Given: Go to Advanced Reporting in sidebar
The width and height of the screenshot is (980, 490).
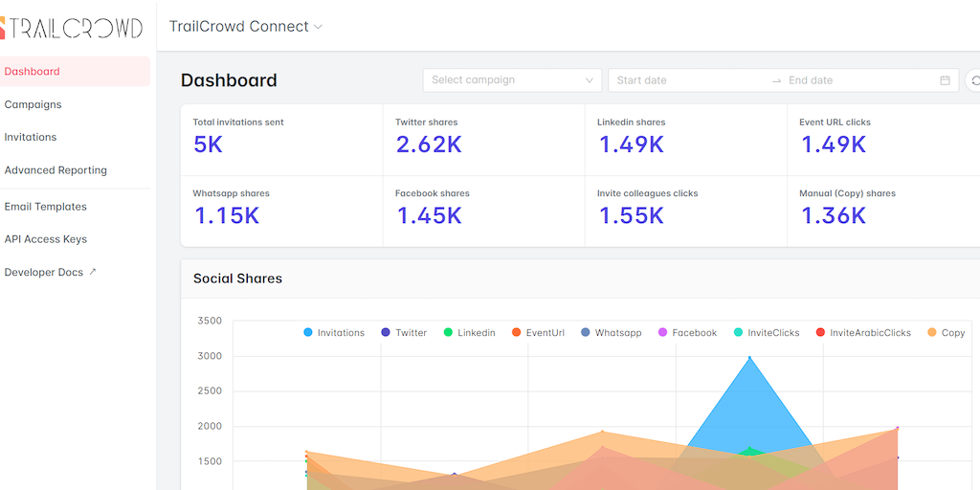Looking at the screenshot, I should point(56,170).
